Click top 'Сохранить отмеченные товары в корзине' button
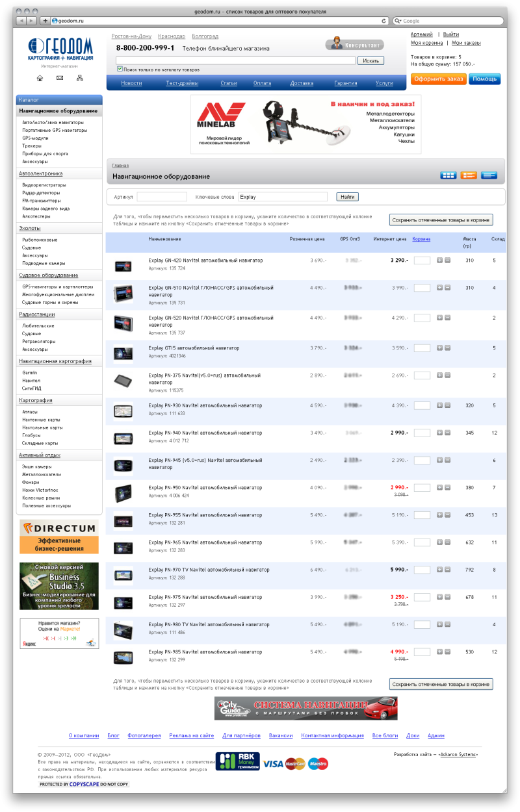This screenshot has width=520, height=812. (441, 220)
